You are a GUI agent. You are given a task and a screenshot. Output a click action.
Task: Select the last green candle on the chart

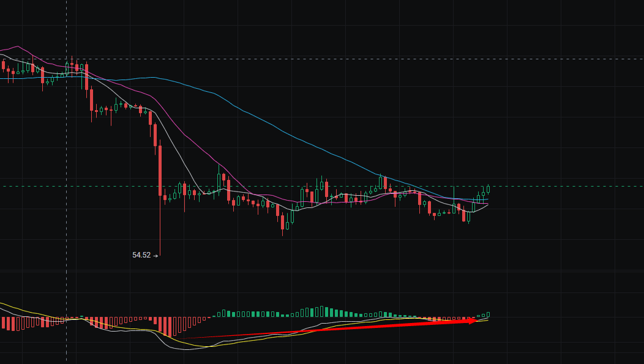(488, 189)
